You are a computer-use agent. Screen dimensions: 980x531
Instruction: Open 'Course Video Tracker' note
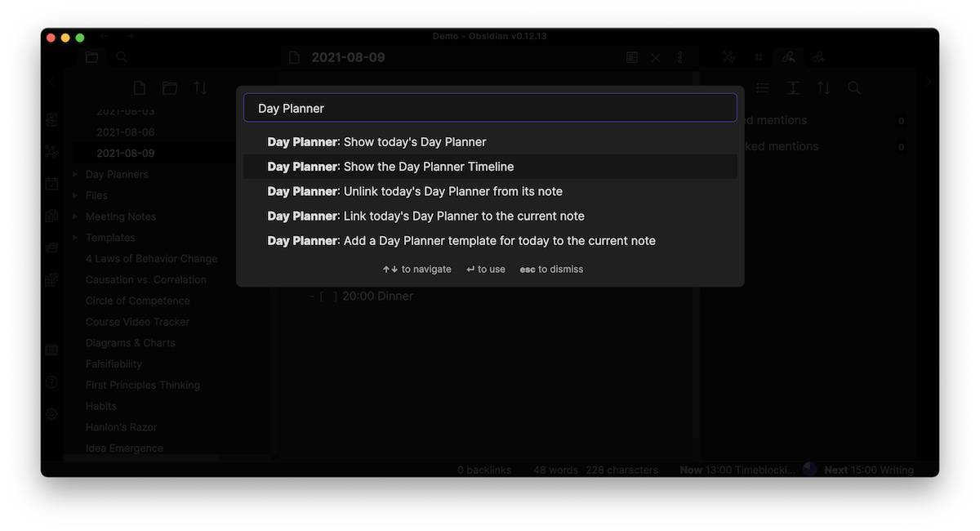[x=137, y=322]
